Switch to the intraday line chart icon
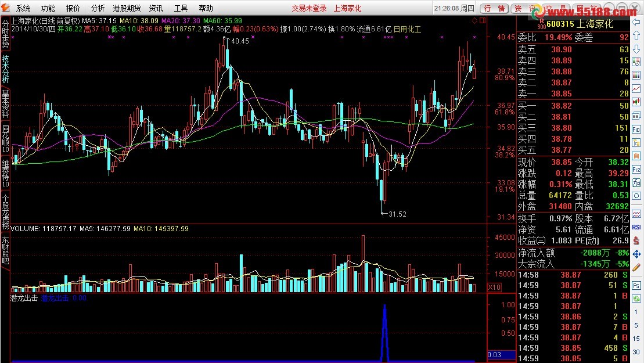 (x=636, y=89)
